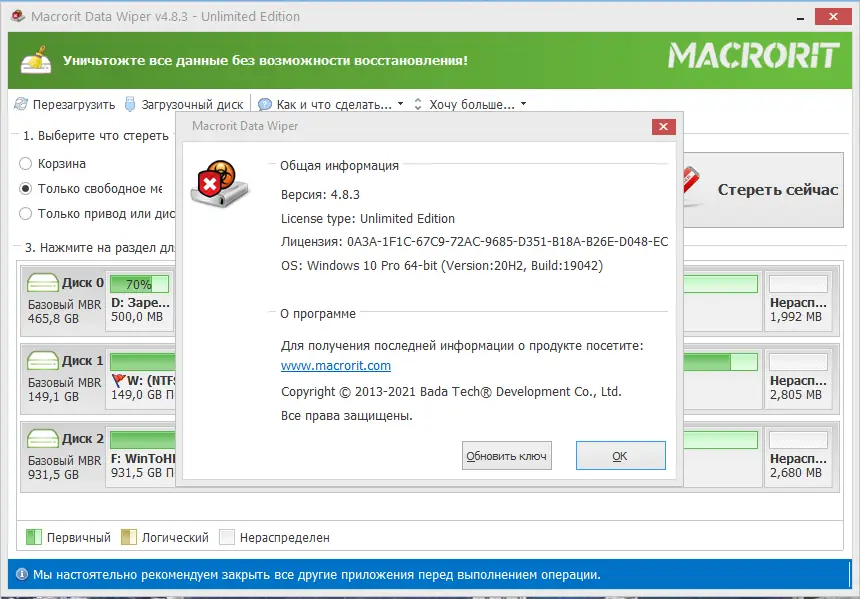
Task: Select the 2,805 MB unallocated block
Action: point(798,377)
